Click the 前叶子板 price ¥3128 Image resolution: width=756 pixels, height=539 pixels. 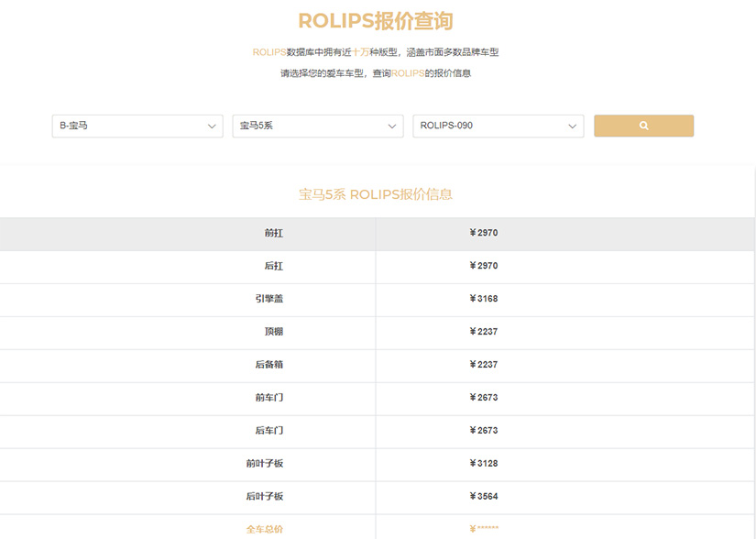pyautogui.click(x=484, y=463)
